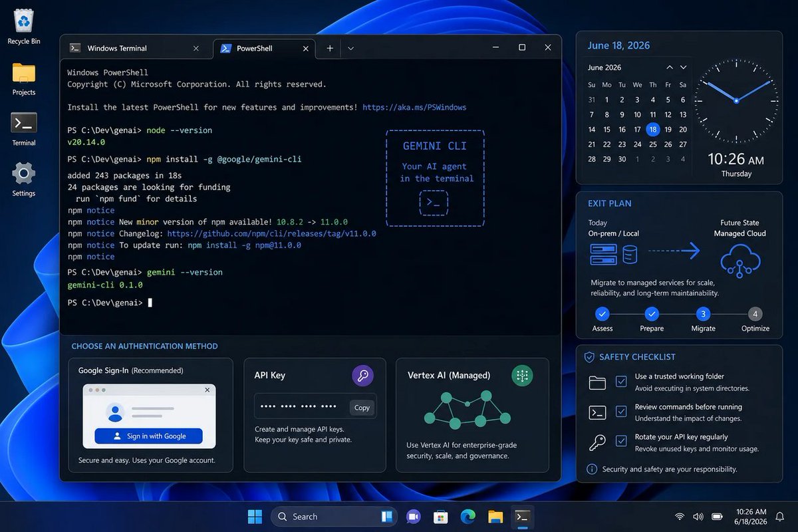Click the Terminal taskbar icon

click(522, 517)
